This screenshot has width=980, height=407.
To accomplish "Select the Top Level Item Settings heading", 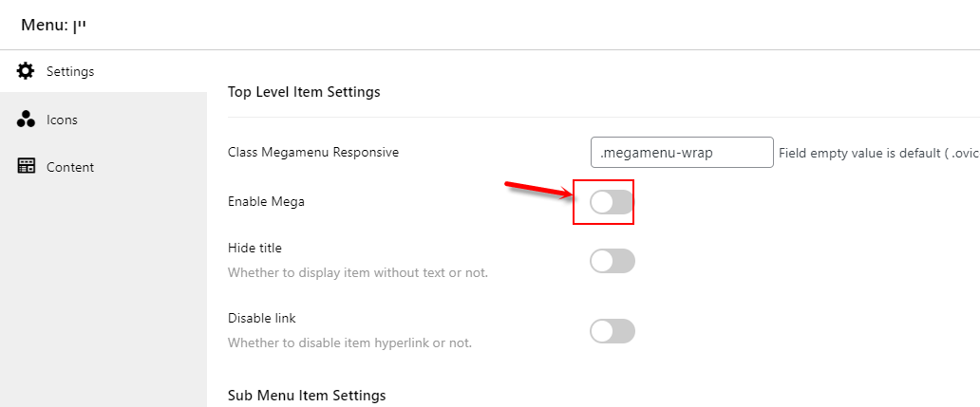I will point(304,92).
